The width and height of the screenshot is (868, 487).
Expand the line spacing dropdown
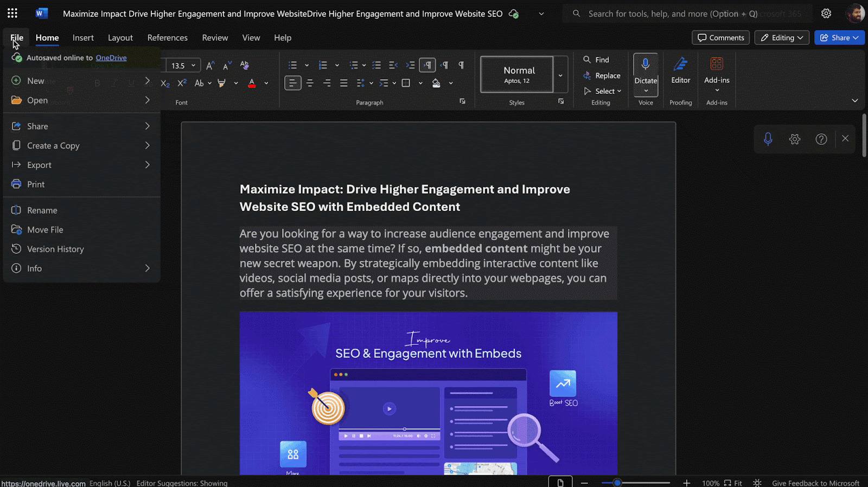371,83
